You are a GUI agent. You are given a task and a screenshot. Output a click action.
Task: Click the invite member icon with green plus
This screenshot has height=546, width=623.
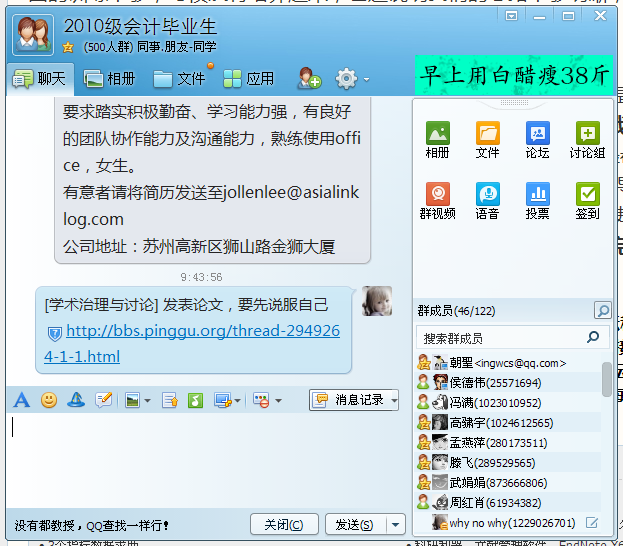(309, 77)
